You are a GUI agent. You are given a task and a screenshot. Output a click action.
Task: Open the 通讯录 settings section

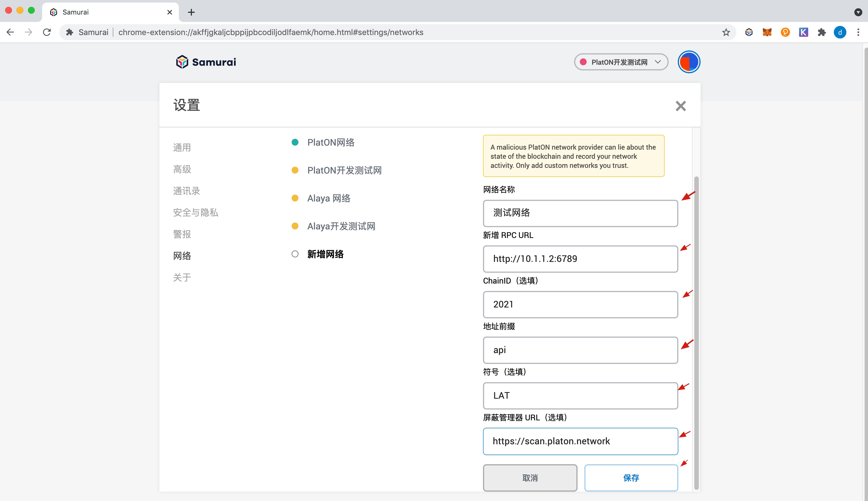point(186,191)
